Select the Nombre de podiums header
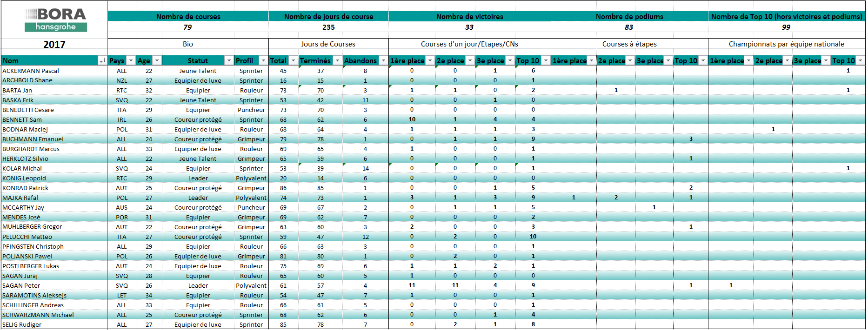This screenshot has height=330, width=868. tap(629, 16)
